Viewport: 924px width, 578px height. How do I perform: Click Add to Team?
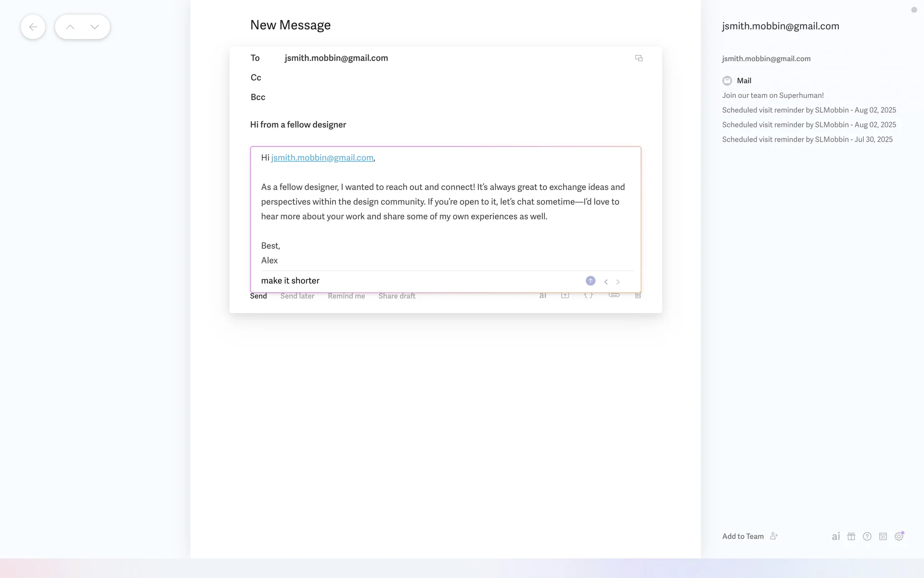743,537
